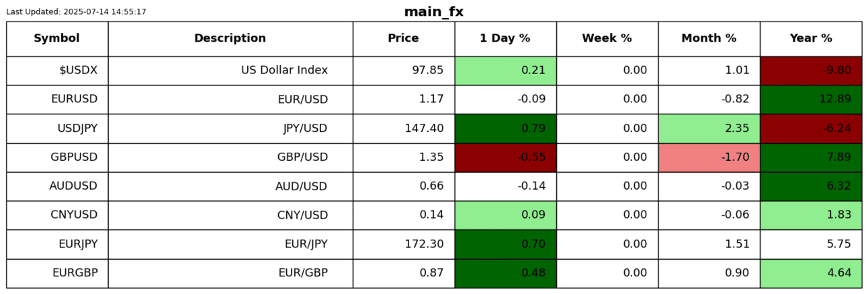This screenshot has height=294, width=868.
Task: Click the Month % column header
Action: (x=709, y=38)
